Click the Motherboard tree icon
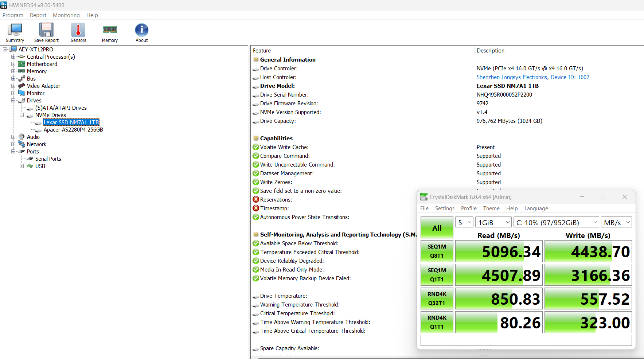The width and height of the screenshot is (644, 359). tap(22, 64)
